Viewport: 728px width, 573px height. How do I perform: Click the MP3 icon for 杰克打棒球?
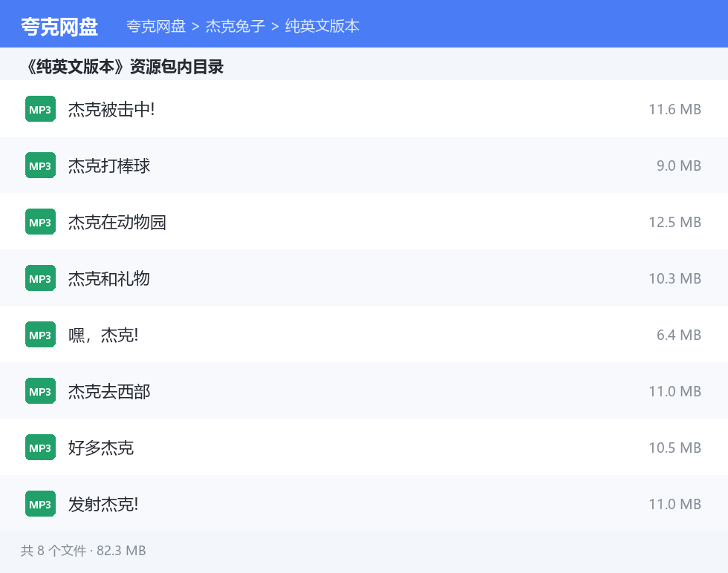point(40,166)
